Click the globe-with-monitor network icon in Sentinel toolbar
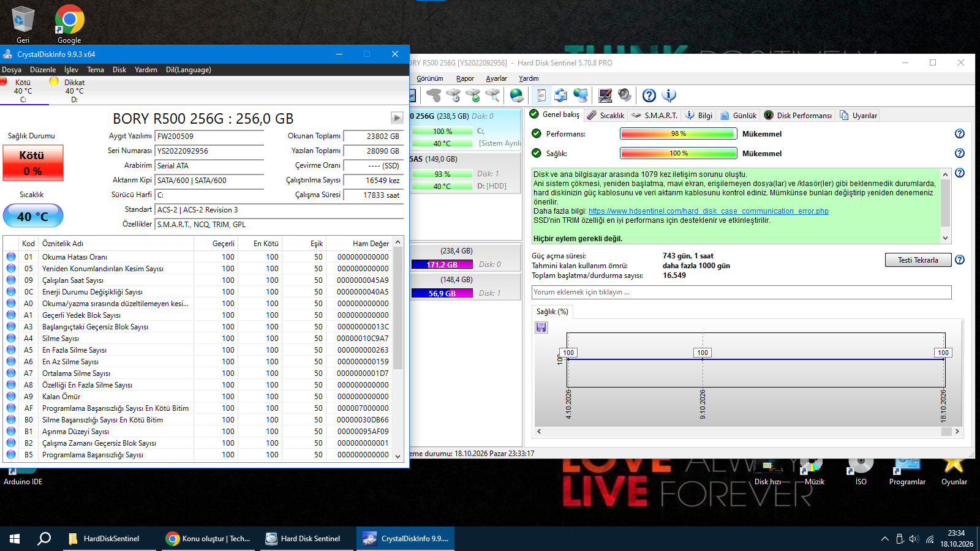 pyautogui.click(x=581, y=96)
